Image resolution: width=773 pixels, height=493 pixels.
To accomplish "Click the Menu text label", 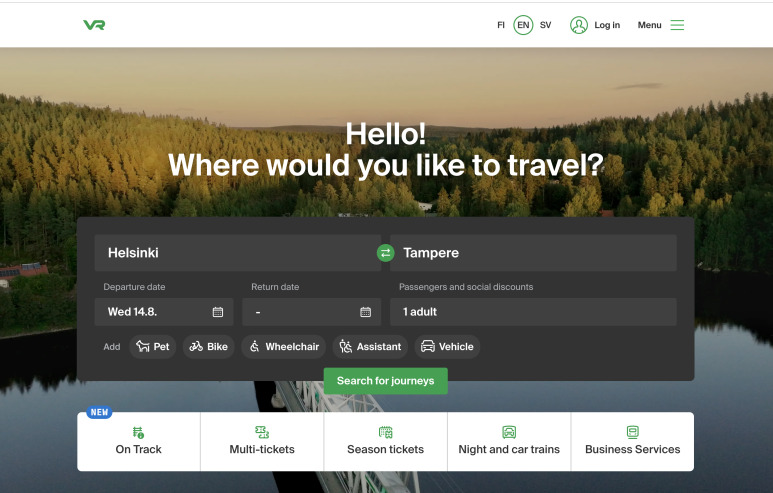I will tap(649, 25).
